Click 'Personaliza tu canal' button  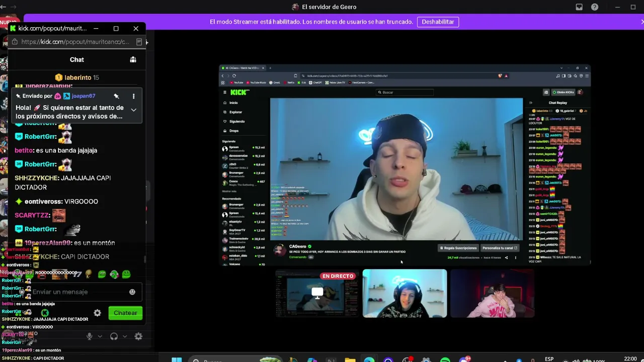(x=500, y=248)
